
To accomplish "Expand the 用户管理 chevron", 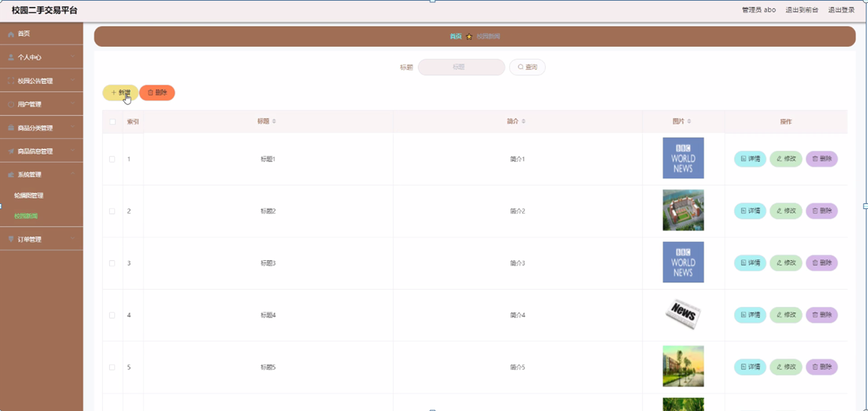I will (73, 104).
